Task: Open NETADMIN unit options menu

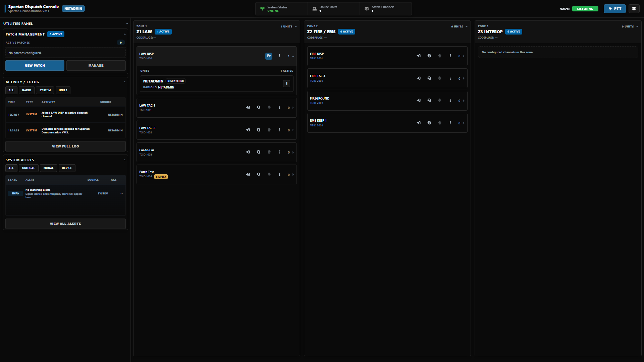Action: tap(286, 84)
